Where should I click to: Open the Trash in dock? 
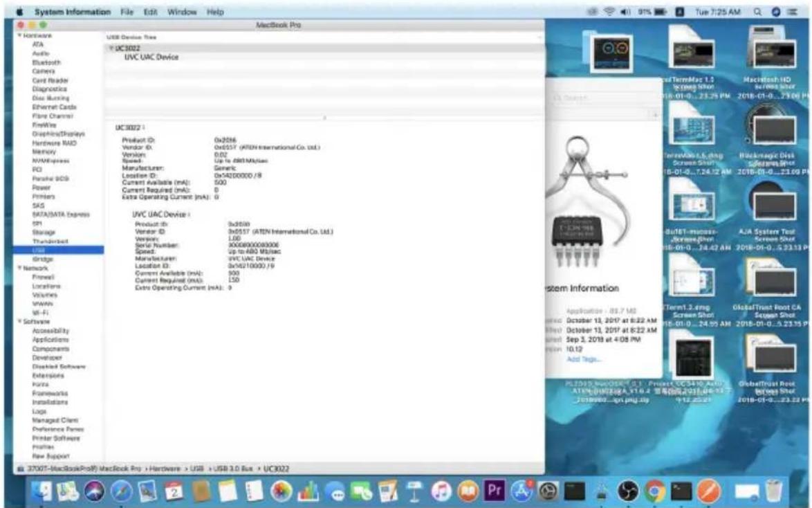point(774,491)
